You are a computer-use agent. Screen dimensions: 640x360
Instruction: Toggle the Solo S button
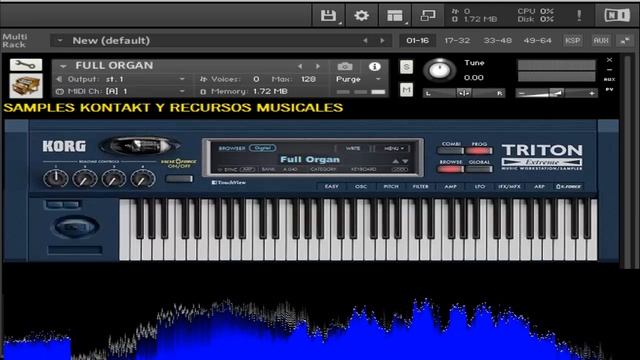[406, 67]
